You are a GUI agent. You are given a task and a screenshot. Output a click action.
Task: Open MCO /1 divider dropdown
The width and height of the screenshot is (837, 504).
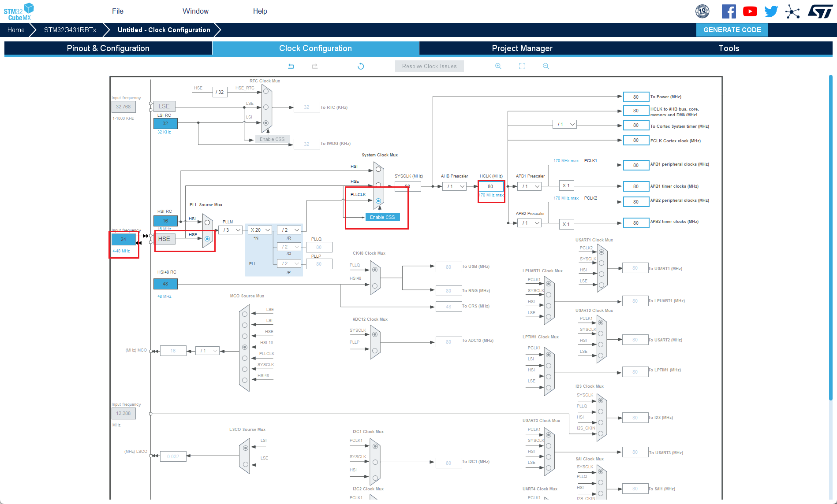(x=207, y=351)
